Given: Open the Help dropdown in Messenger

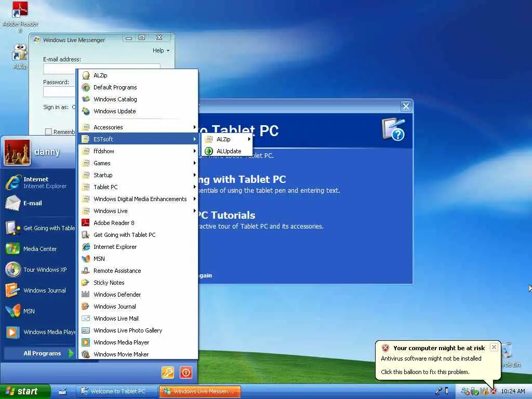Looking at the screenshot, I should click(x=161, y=50).
